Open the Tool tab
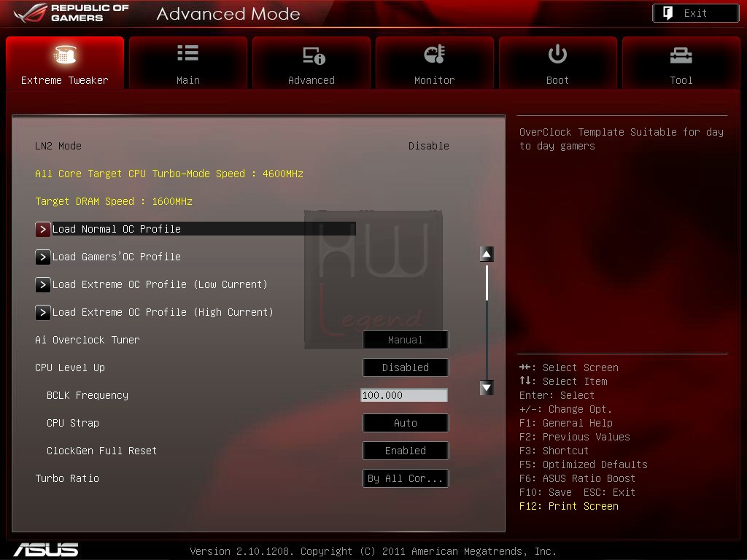Image resolution: width=747 pixels, height=560 pixels. [681, 63]
